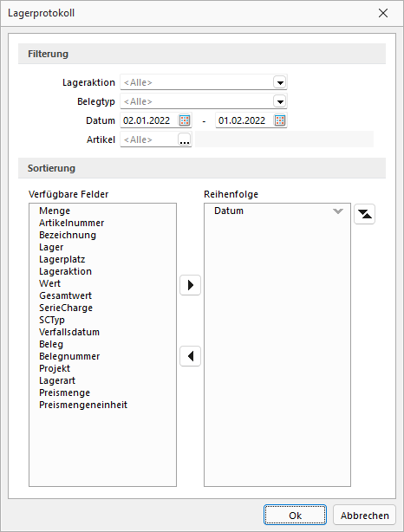Confirm the dialog with Ok

295,516
